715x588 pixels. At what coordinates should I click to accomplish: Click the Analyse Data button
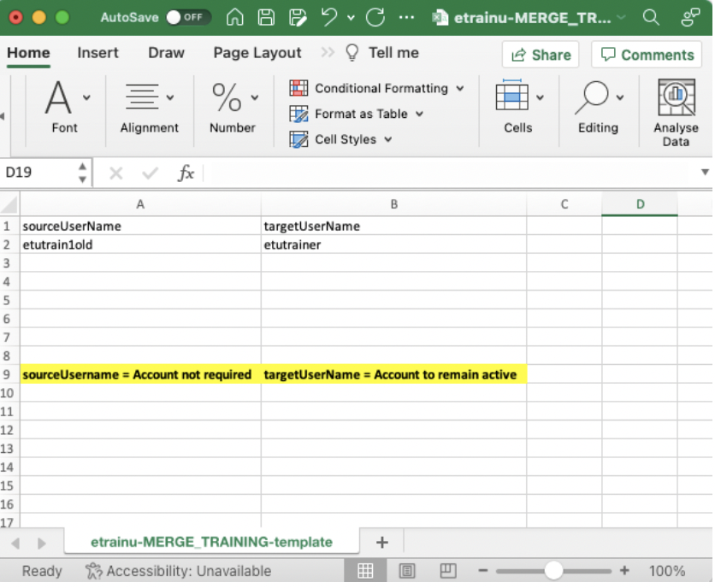click(676, 113)
